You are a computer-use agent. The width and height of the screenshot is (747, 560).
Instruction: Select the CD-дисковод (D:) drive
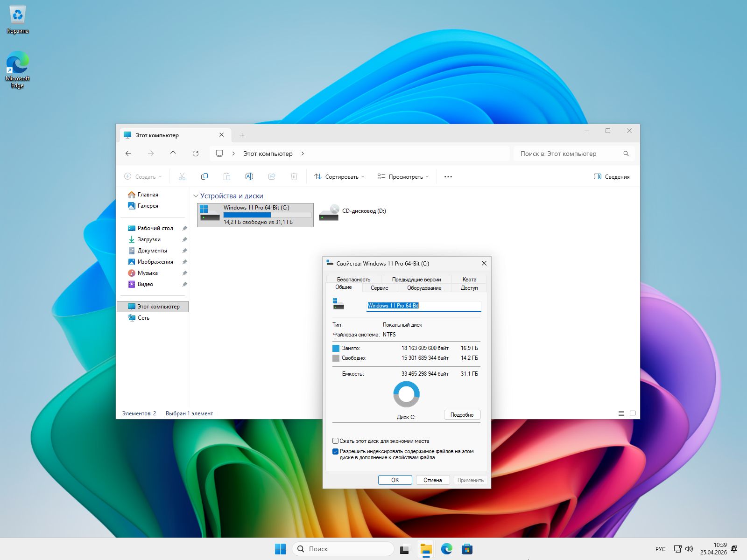353,212
